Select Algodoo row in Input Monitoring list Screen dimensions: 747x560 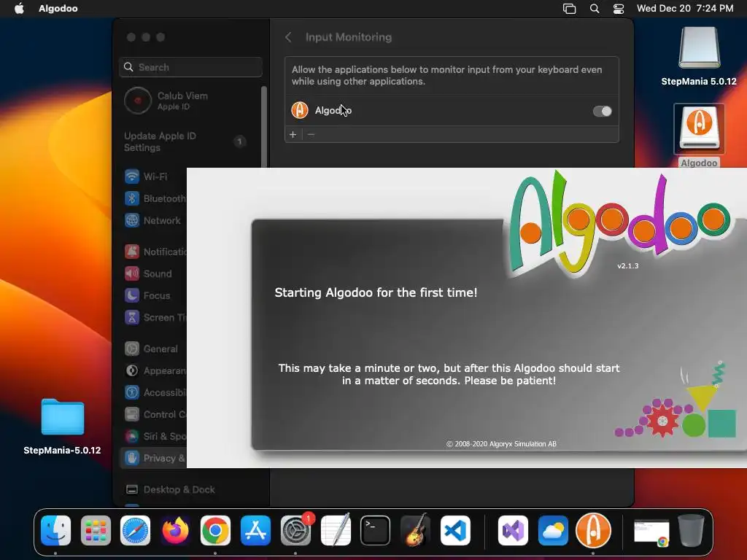coord(452,111)
